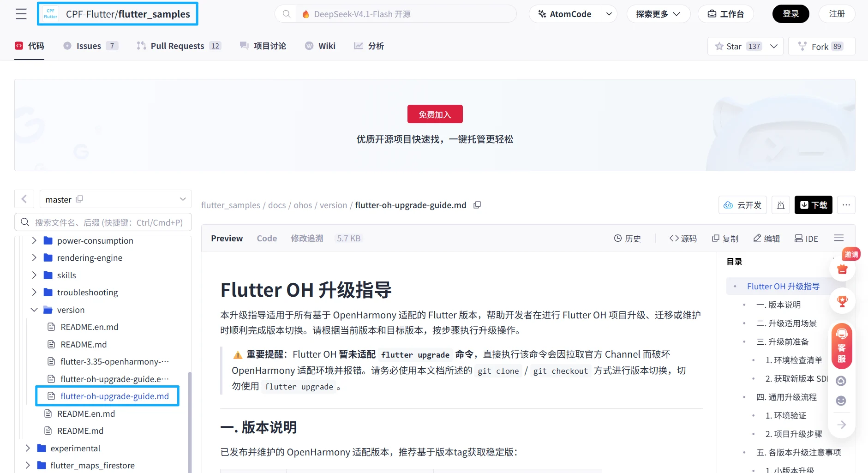Screen dimensions: 868x473
Task: Jump to 四. 通用升级流程 in outline
Action: tap(786, 397)
